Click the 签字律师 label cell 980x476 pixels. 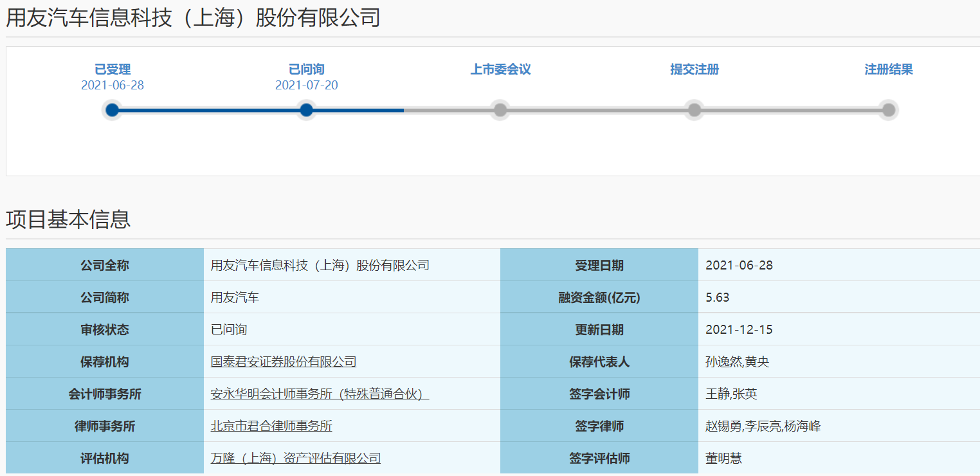pyautogui.click(x=599, y=426)
